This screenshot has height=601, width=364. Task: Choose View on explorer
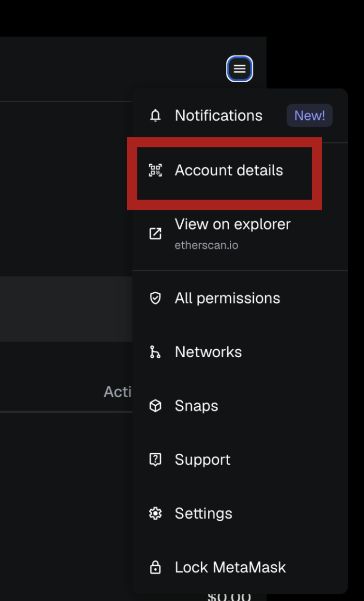[233, 224]
